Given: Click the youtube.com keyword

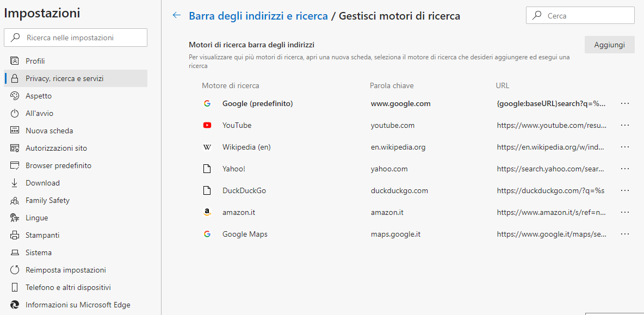Looking at the screenshot, I should click(393, 125).
